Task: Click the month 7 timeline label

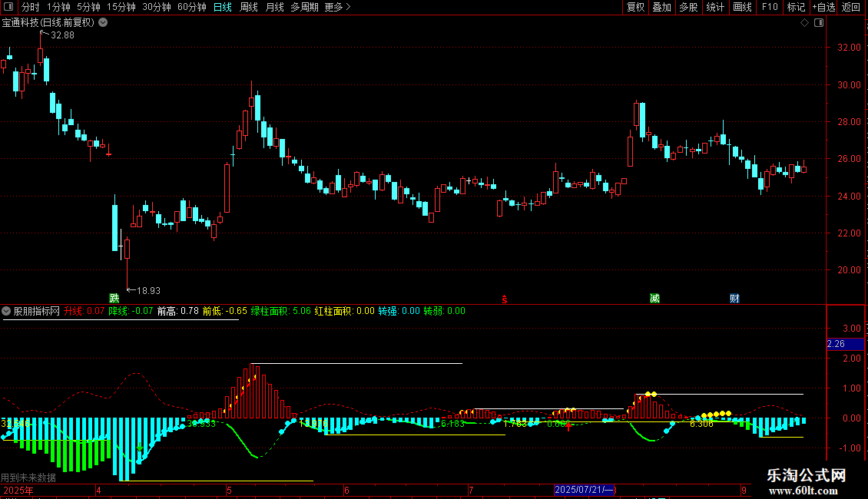Action: [x=471, y=490]
